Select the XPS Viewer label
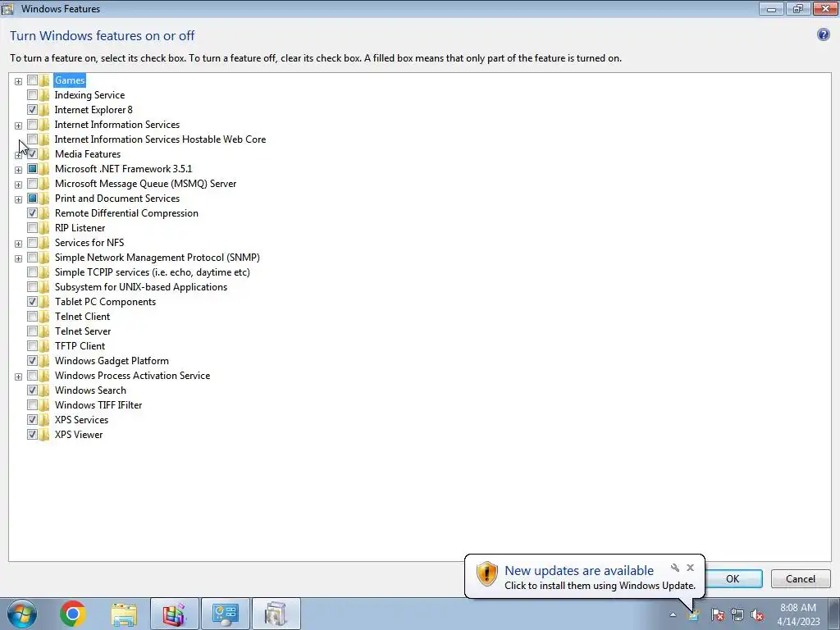The image size is (840, 630). (79, 435)
